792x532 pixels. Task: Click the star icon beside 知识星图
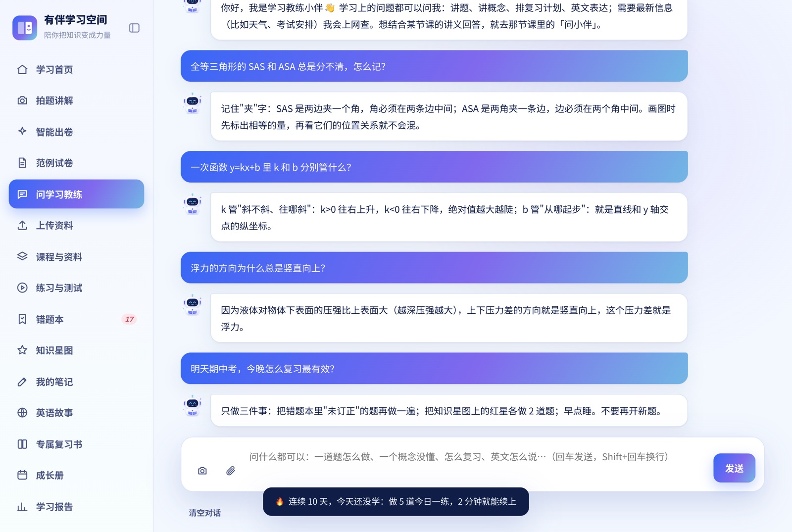coord(22,350)
